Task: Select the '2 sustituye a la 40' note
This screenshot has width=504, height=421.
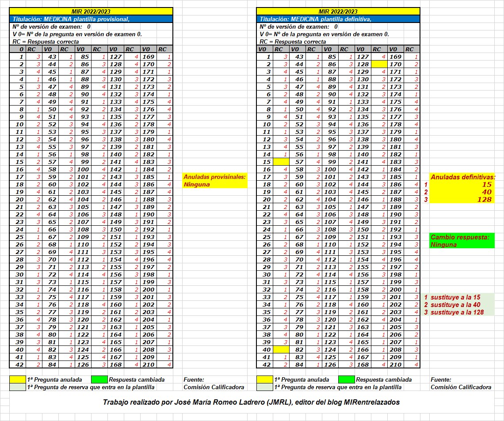Action: [452, 305]
